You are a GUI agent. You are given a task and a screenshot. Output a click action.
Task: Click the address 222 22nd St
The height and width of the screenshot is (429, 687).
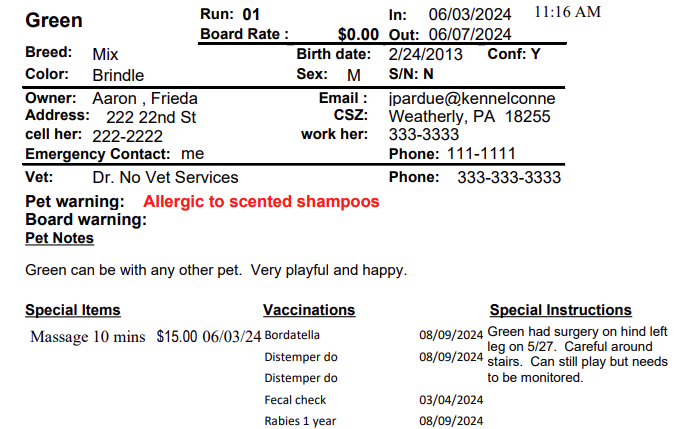[x=151, y=117]
